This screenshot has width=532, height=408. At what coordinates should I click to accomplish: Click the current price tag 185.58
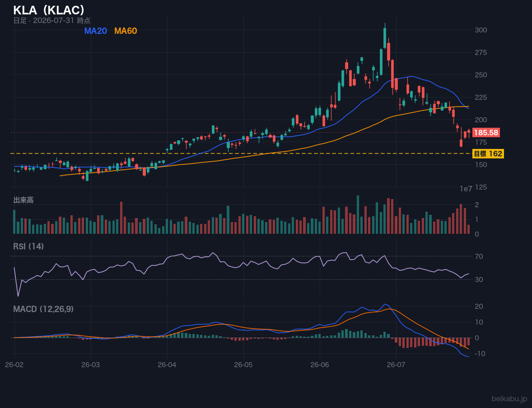[486, 133]
